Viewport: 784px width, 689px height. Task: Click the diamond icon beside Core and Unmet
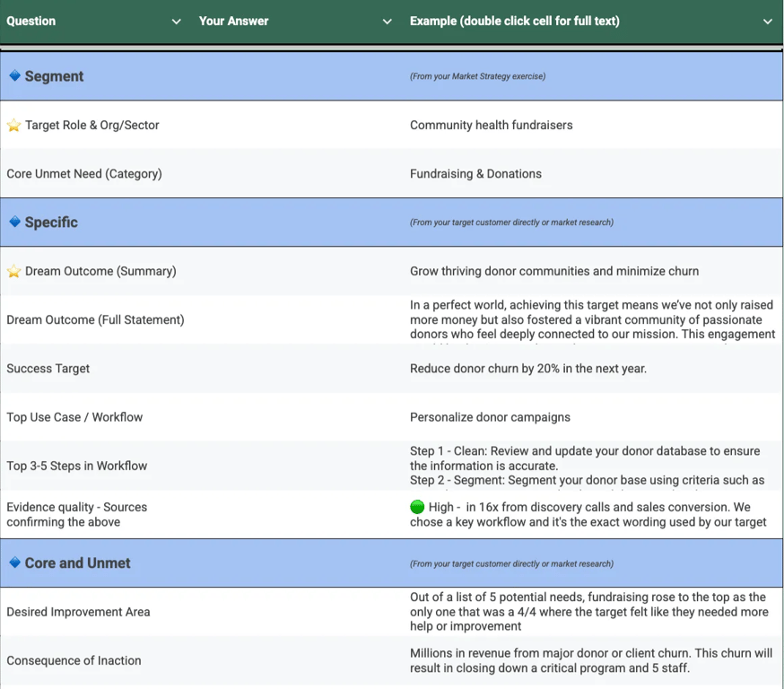coord(14,563)
